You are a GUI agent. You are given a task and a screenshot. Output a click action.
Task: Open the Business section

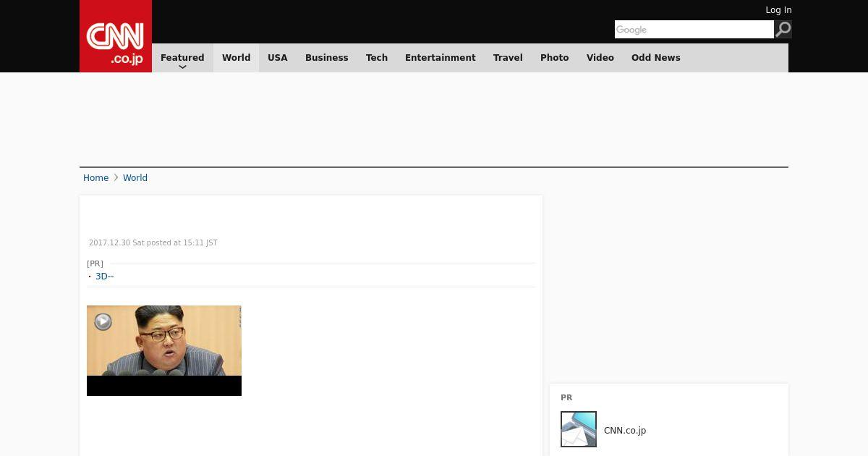327,58
